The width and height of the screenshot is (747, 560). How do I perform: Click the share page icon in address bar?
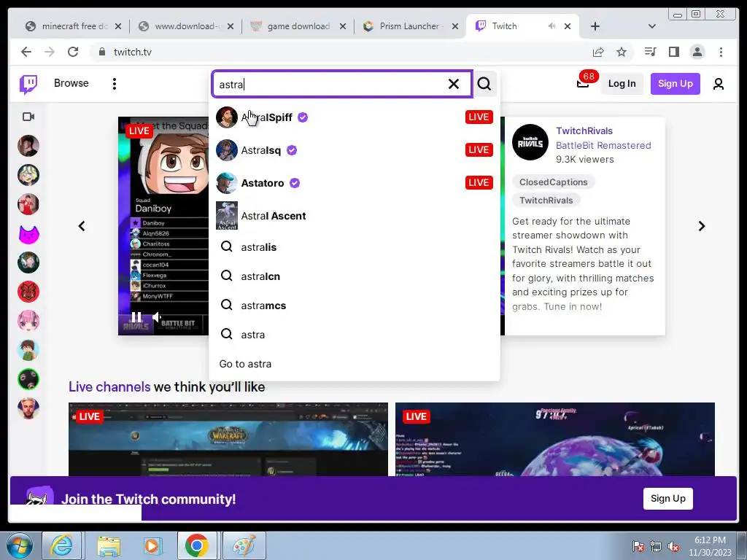598,52
